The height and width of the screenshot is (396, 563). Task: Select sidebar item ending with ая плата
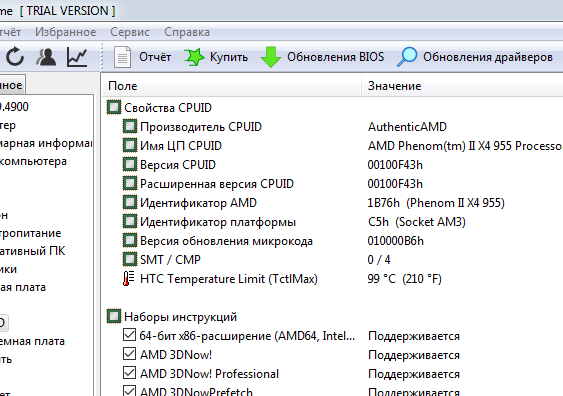(x=23, y=287)
